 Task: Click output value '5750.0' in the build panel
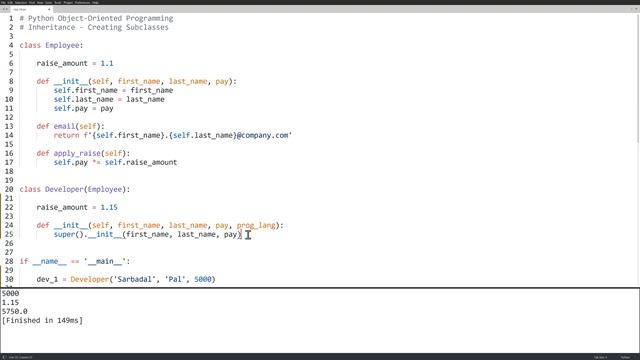click(x=14, y=311)
